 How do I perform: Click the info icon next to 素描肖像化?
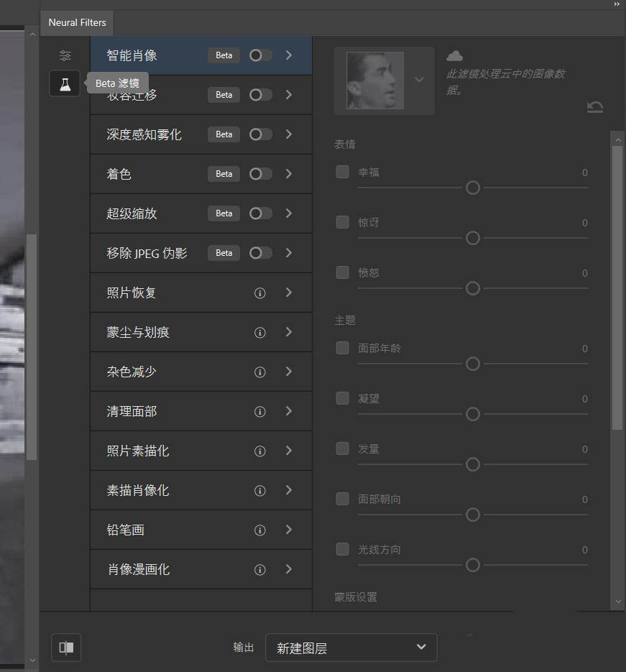tap(259, 490)
